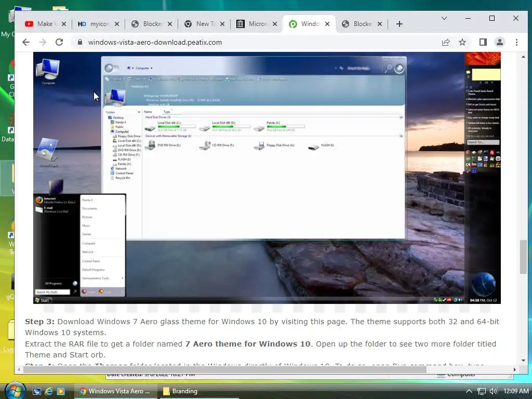
Task: Click the horizontal scrollbar thumb
Action: [224, 369]
